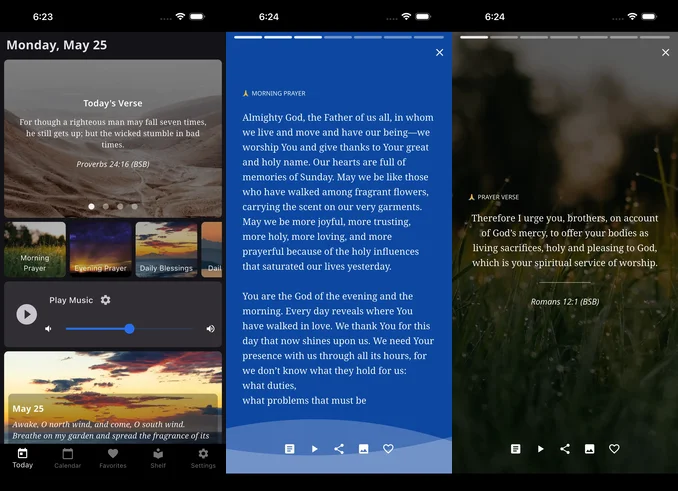The width and height of the screenshot is (678, 491).
Task: Open text view icon in Morning Prayer screen
Action: coord(290,449)
